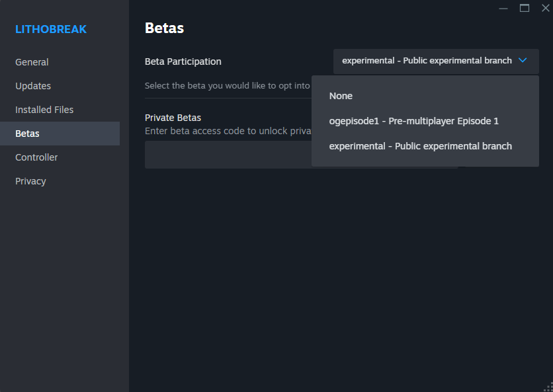Maximize the properties window
Viewport: 553px width, 392px height.
[x=525, y=8]
